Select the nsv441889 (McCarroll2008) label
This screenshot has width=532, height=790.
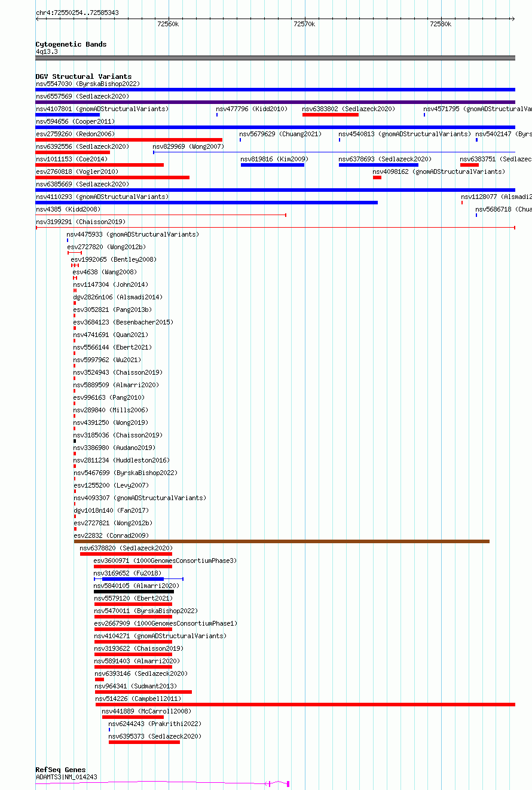point(146,712)
